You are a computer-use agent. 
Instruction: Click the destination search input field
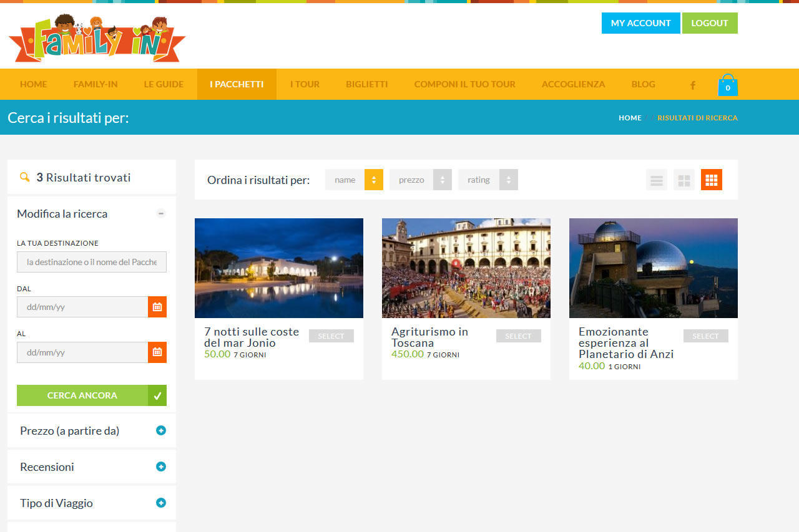click(x=92, y=262)
